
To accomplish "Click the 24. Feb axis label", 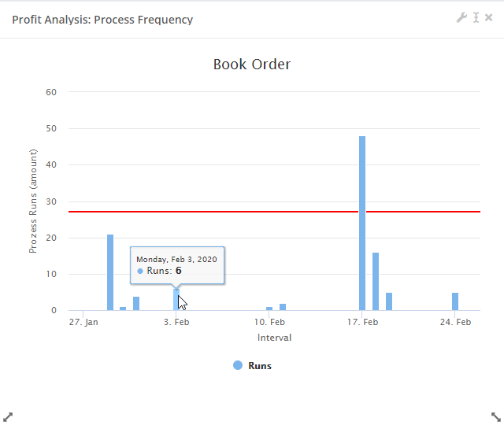I will 455,322.
